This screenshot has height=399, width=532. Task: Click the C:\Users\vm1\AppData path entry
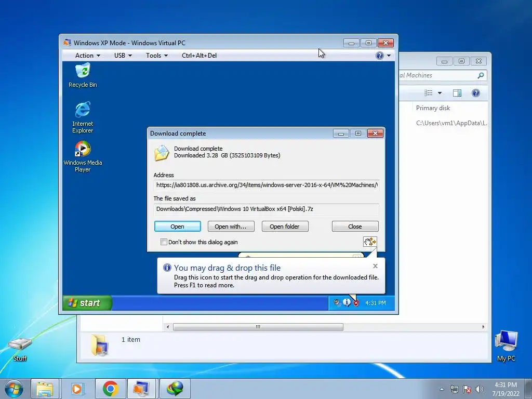click(451, 123)
